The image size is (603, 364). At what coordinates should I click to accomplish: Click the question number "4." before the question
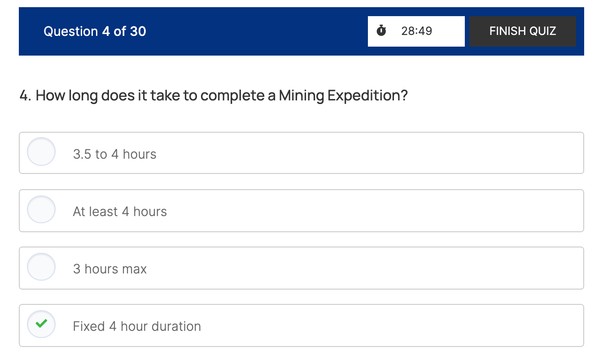25,95
